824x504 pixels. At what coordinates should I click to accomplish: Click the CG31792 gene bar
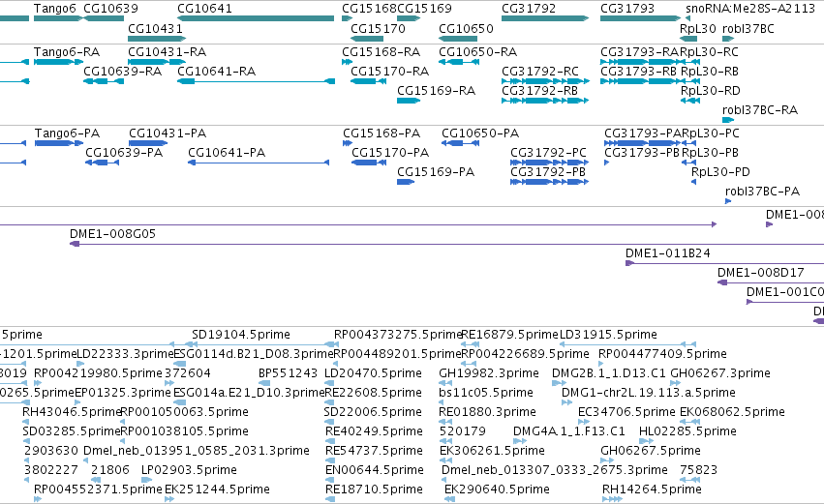[545, 18]
